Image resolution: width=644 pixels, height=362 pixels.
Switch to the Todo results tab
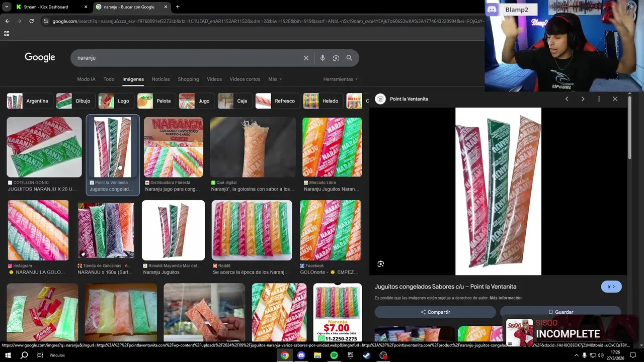109,79
